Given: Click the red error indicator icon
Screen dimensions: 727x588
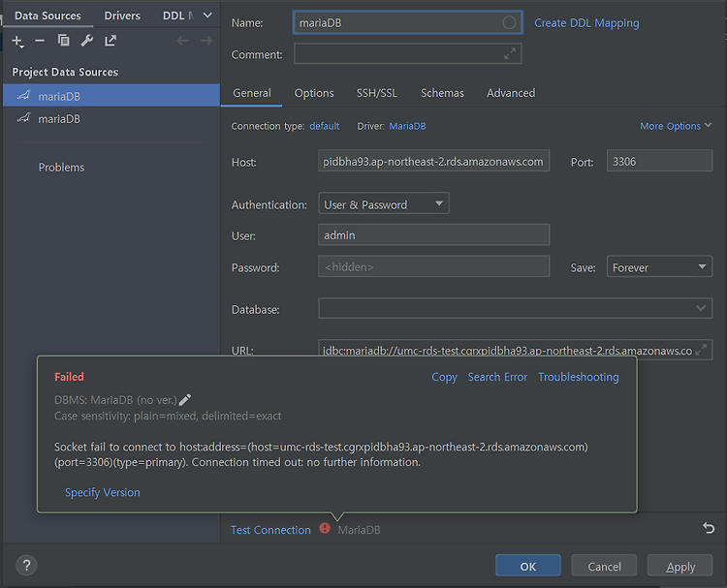Looking at the screenshot, I should click(x=325, y=528).
